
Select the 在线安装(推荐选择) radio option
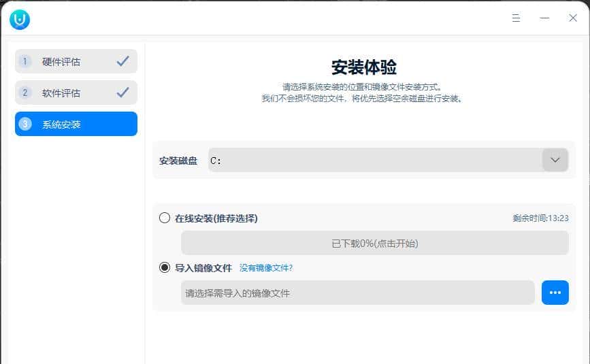[165, 218]
